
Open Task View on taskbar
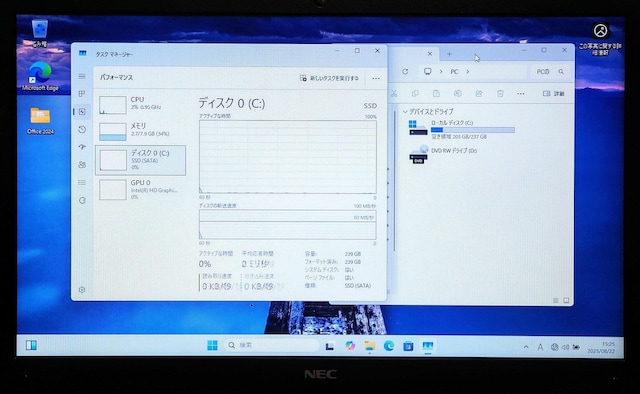point(330,346)
